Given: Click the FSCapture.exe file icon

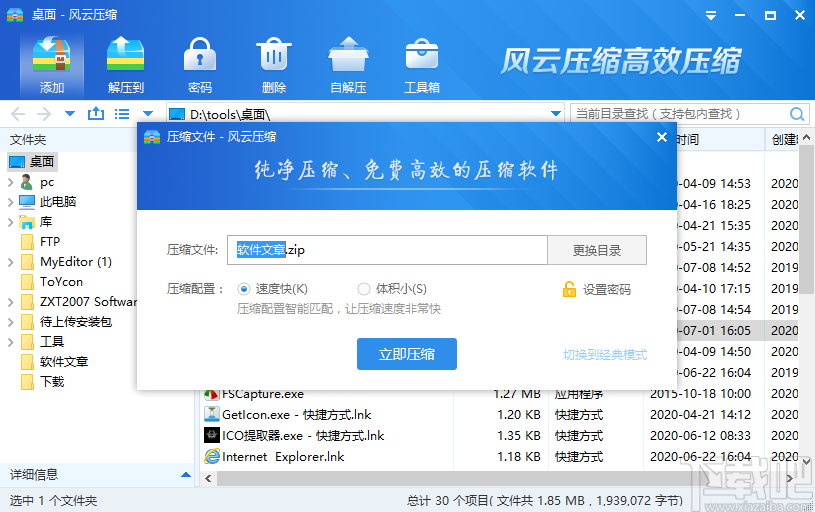Looking at the screenshot, I should pyautogui.click(x=211, y=395).
